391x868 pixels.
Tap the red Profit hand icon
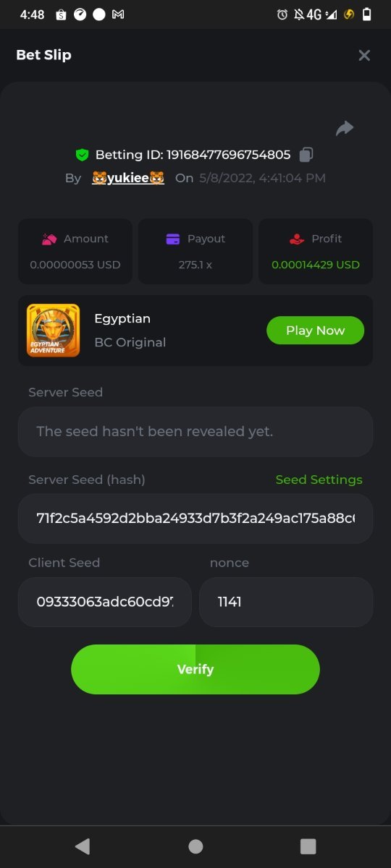coord(296,239)
